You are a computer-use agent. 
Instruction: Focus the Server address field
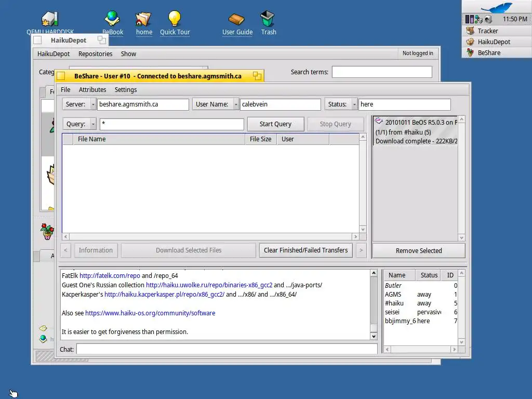(x=143, y=104)
